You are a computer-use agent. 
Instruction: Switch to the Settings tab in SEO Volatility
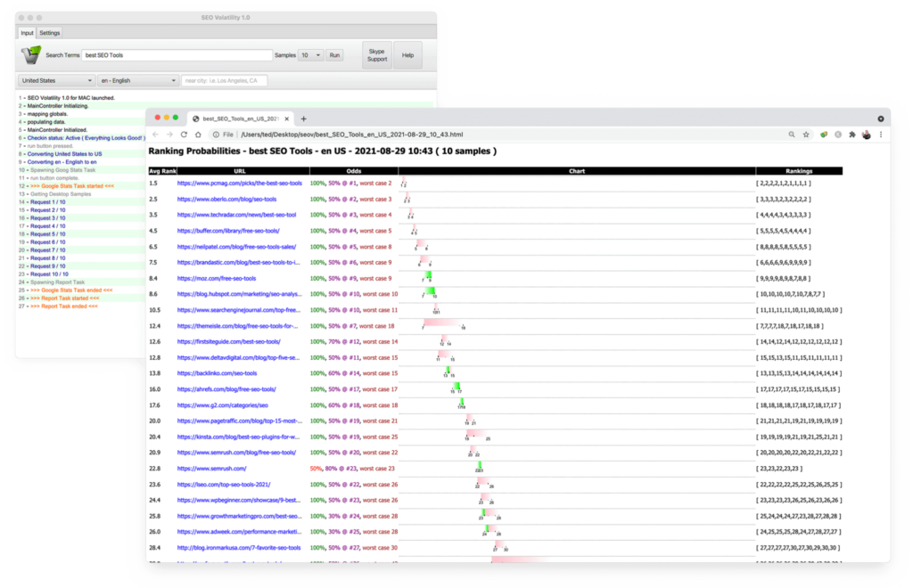pyautogui.click(x=50, y=33)
